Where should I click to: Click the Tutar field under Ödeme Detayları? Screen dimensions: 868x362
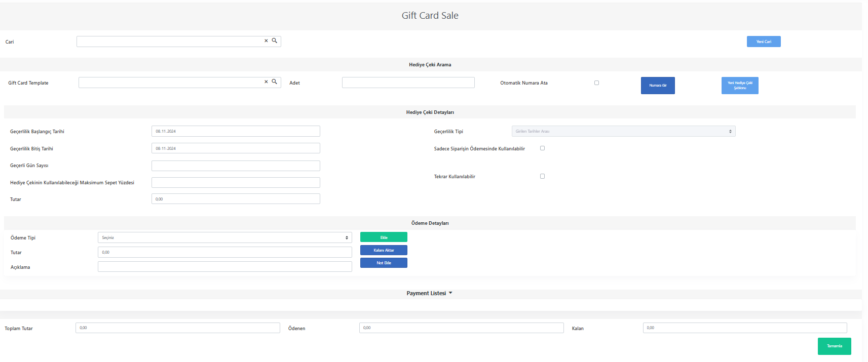[x=224, y=252]
